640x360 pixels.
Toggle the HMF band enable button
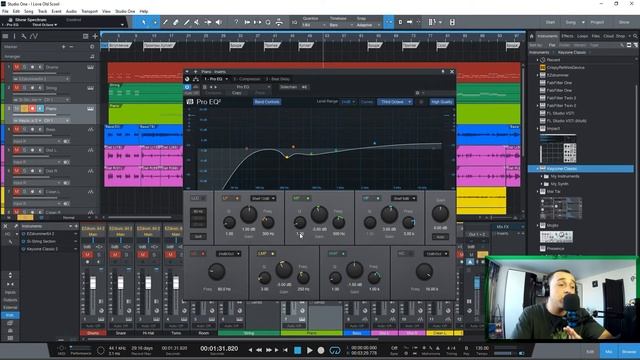pyautogui.click(x=343, y=253)
